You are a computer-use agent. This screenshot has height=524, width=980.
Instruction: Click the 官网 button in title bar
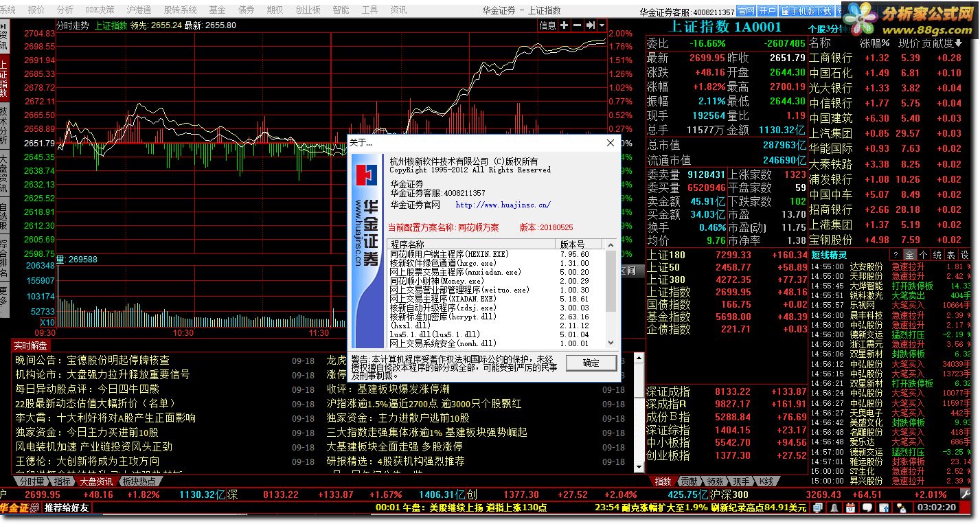747,11
